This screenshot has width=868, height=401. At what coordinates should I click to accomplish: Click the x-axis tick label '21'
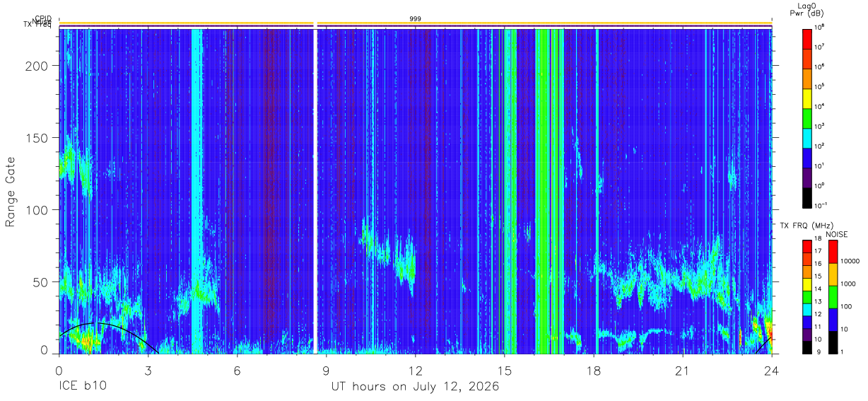tap(682, 371)
